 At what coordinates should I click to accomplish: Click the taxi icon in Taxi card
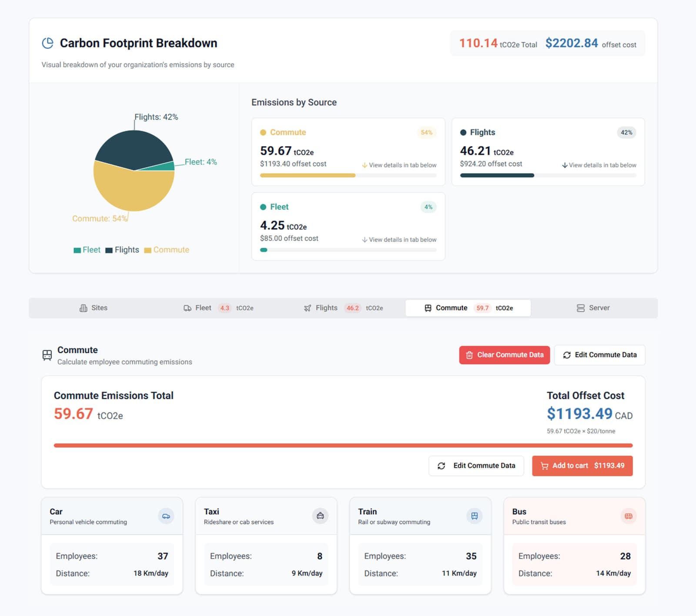pos(320,516)
